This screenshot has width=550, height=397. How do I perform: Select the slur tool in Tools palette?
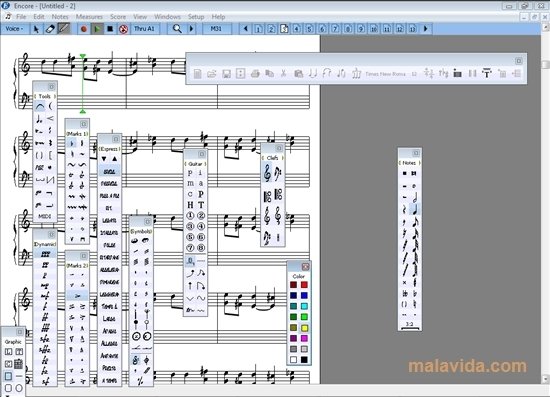coord(40,106)
